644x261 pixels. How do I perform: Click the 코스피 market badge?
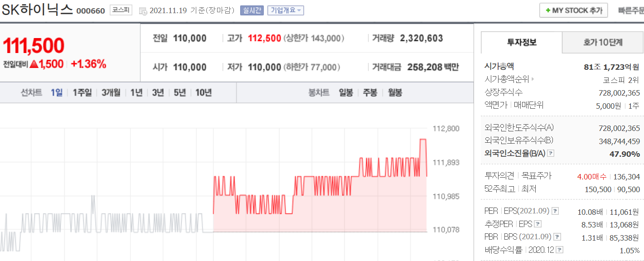(121, 10)
